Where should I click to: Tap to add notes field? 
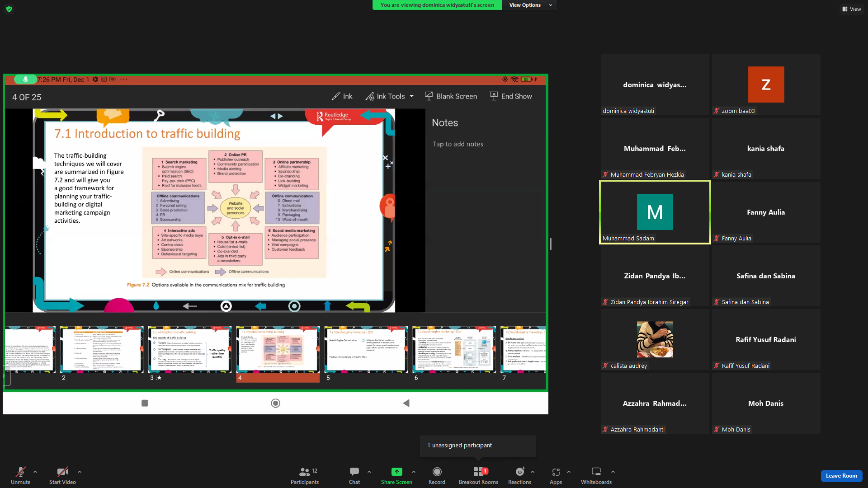click(x=458, y=144)
